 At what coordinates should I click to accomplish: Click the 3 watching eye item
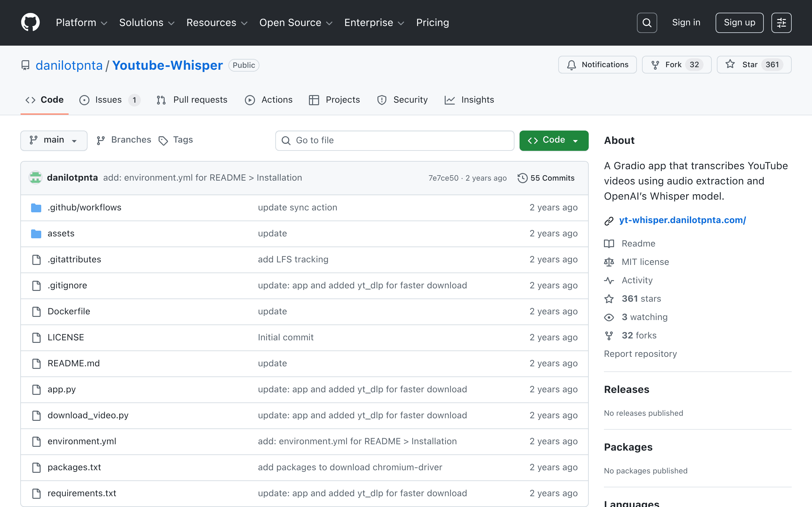tap(636, 317)
